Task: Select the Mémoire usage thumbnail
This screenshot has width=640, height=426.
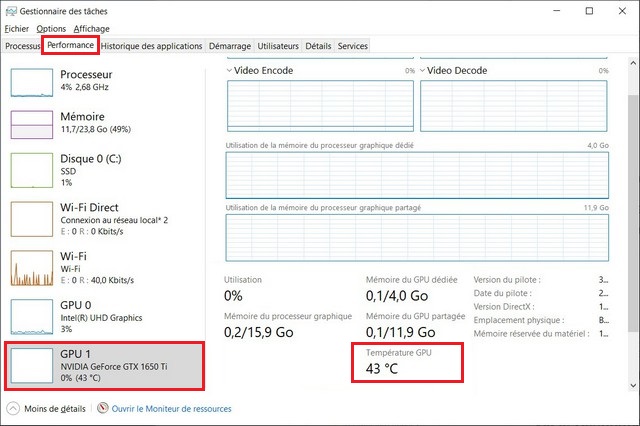Action: click(32, 124)
